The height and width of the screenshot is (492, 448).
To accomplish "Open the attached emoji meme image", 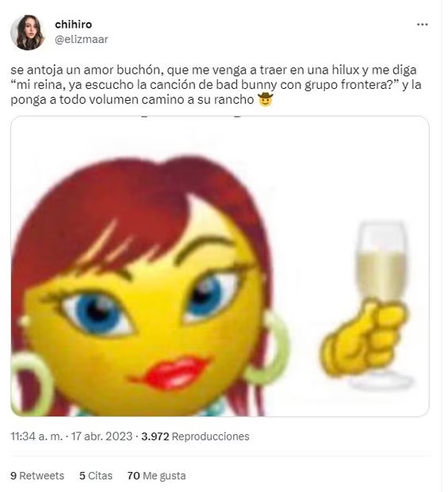I will point(220,266).
